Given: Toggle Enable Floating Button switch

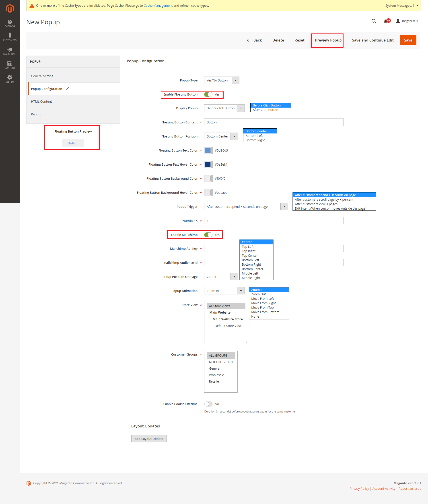Looking at the screenshot, I should point(208,94).
